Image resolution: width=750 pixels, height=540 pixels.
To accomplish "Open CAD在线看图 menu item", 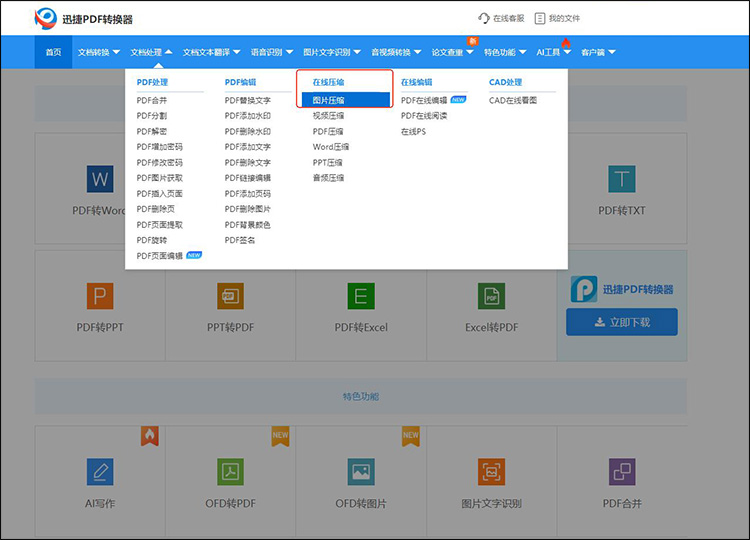I will pyautogui.click(x=513, y=100).
